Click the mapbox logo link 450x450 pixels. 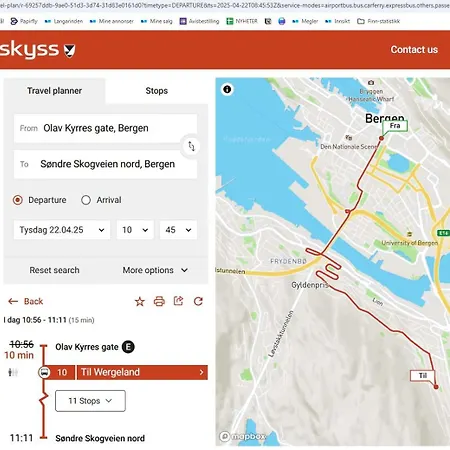click(x=243, y=436)
